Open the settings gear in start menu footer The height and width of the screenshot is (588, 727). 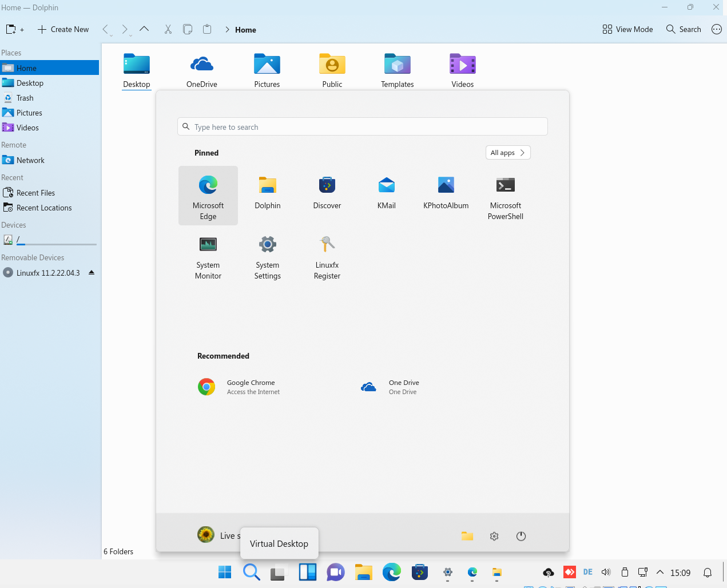click(494, 536)
